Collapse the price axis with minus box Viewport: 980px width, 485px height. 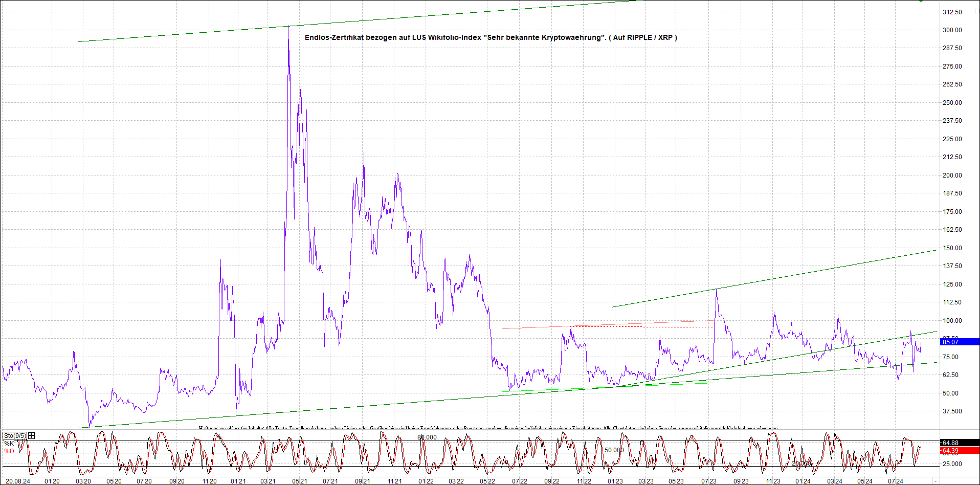tap(976, 11)
